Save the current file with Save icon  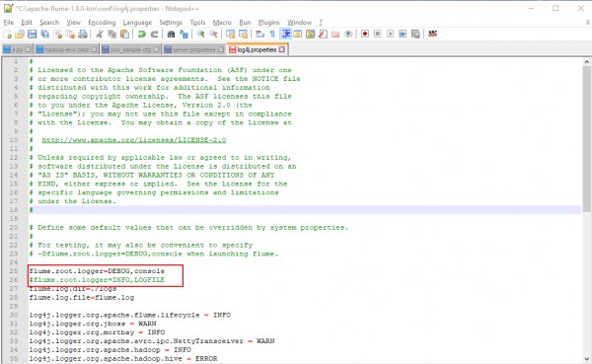click(33, 35)
